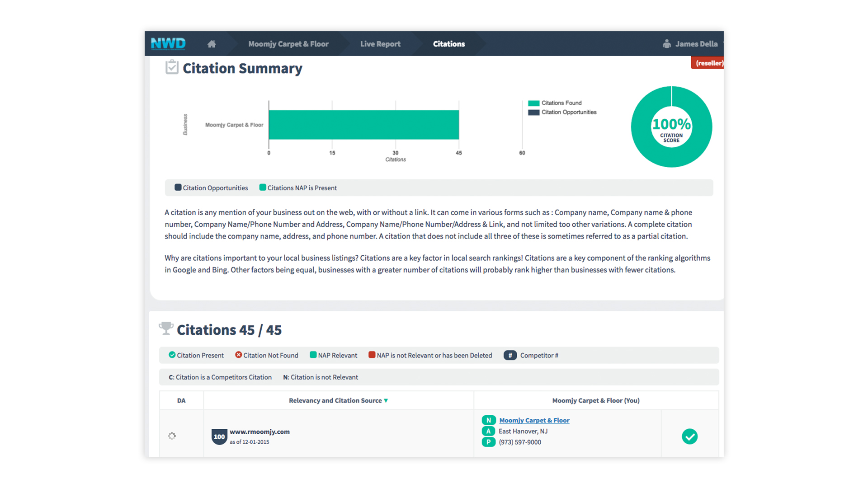Image resolution: width=868 pixels, height=488 pixels.
Task: Click 'C: Citation is a Competitors Citation'
Action: 220,377
